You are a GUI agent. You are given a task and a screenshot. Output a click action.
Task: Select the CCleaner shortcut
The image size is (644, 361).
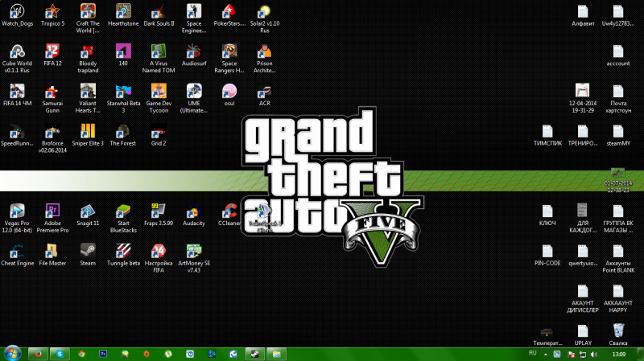(x=229, y=215)
